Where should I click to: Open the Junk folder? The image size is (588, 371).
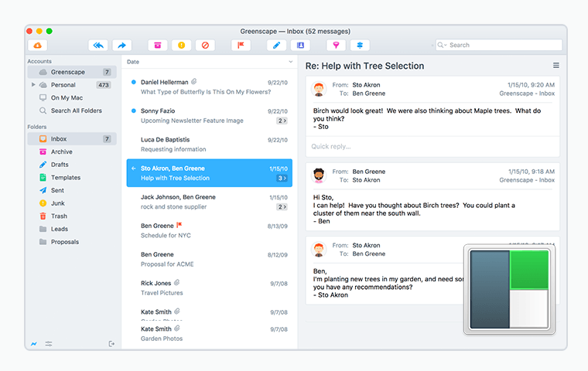72,203
